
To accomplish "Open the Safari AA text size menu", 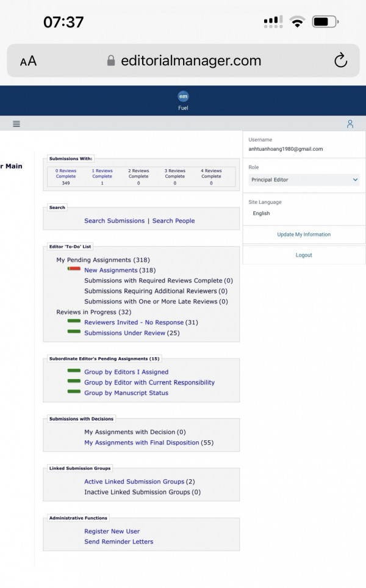I will click(x=28, y=61).
